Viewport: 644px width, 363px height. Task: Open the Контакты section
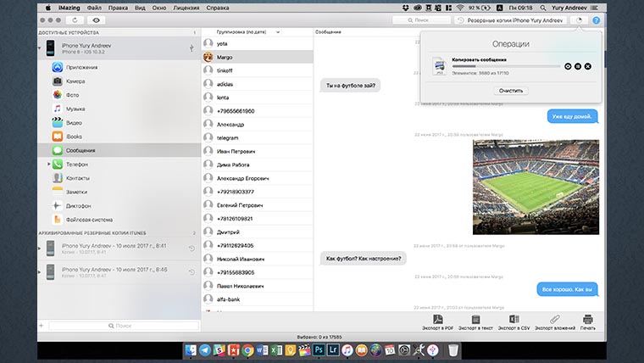click(119, 178)
